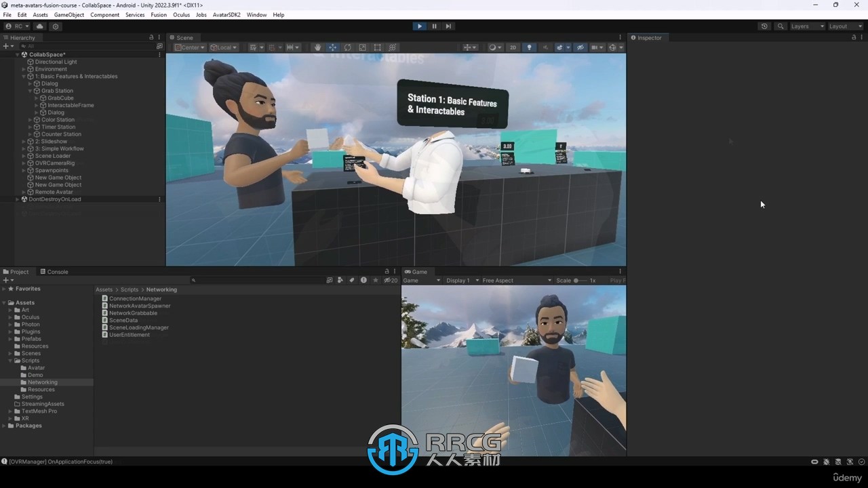Adjust the Game view Scale slider

pos(580,281)
